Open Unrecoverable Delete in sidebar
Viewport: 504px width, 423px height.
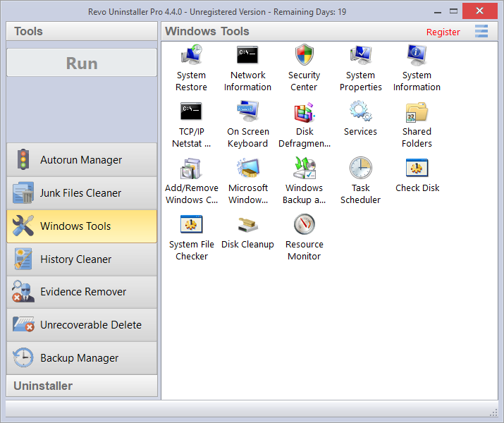click(x=82, y=325)
